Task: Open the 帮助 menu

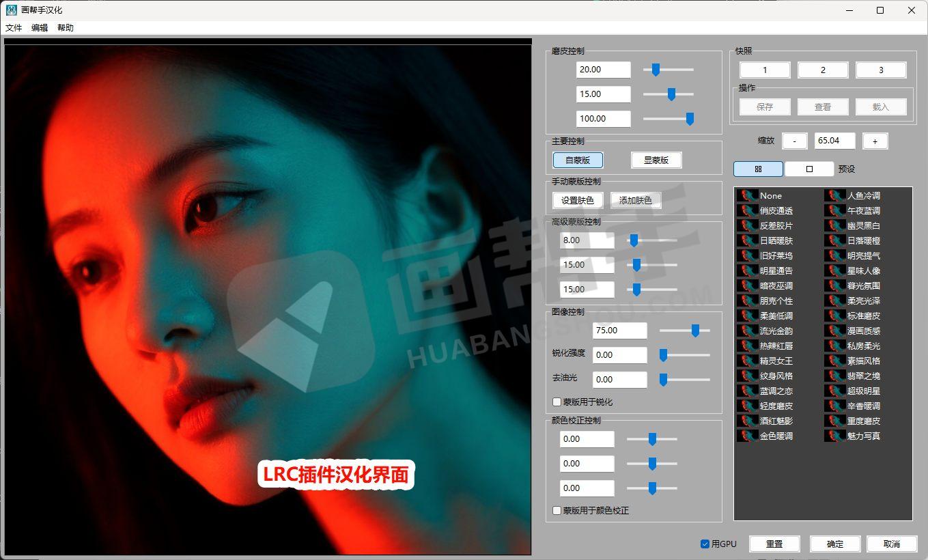Action: coord(66,28)
